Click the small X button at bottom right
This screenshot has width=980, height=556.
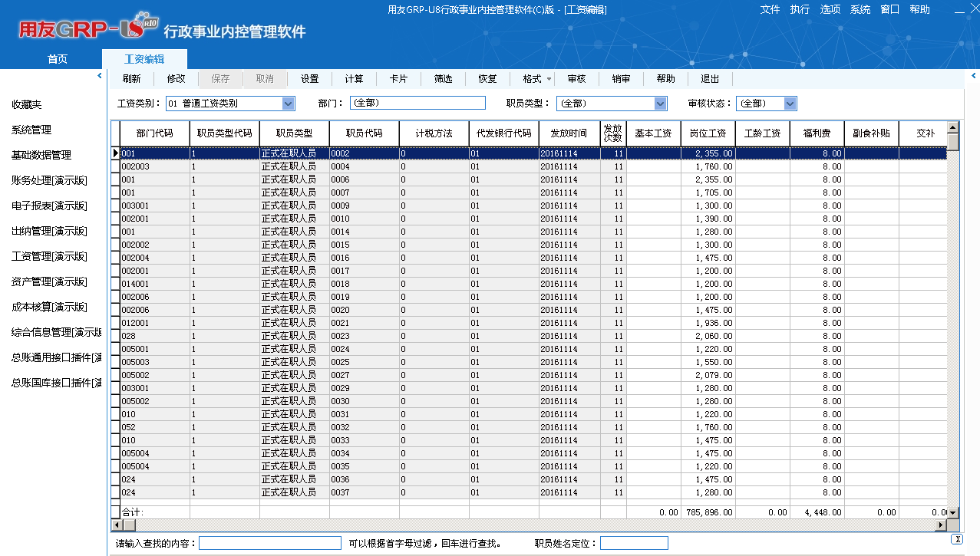(956, 539)
